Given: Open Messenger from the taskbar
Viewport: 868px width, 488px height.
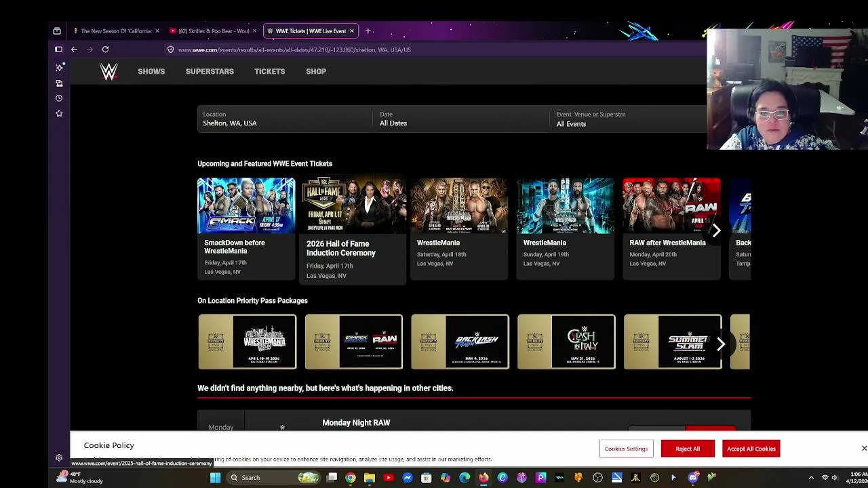Looking at the screenshot, I should 408,478.
